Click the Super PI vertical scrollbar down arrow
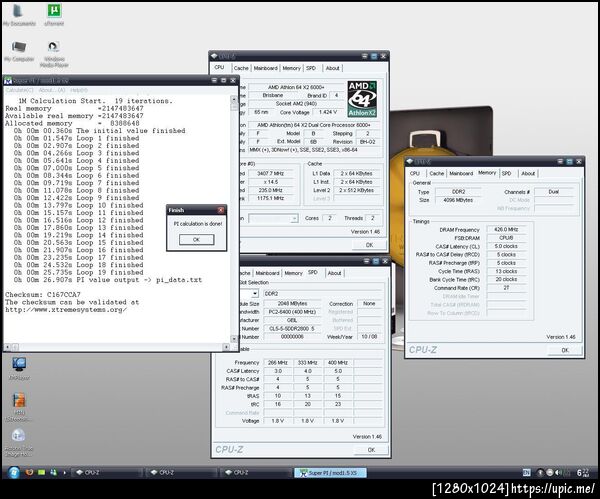Image resolution: width=600 pixels, height=499 pixels. tap(234, 339)
